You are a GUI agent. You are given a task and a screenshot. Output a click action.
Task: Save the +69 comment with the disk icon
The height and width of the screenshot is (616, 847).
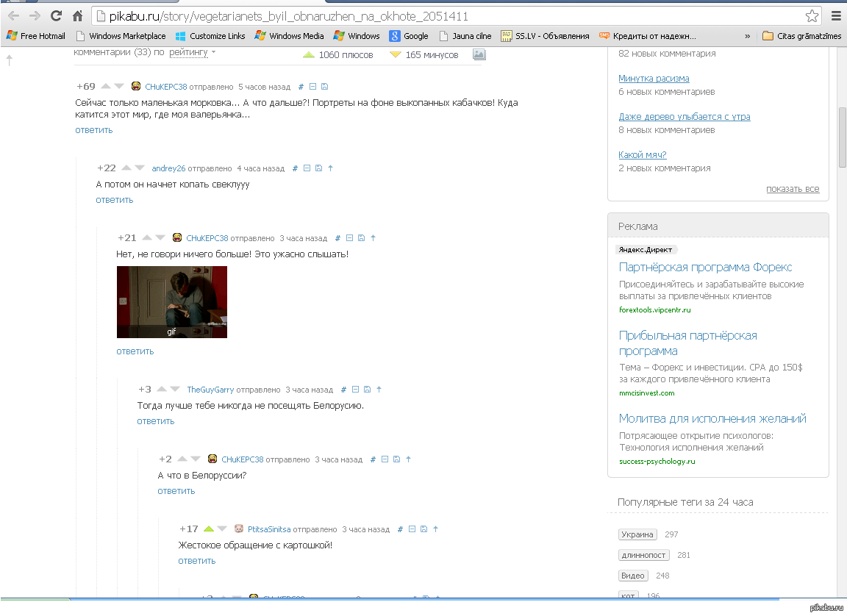325,87
